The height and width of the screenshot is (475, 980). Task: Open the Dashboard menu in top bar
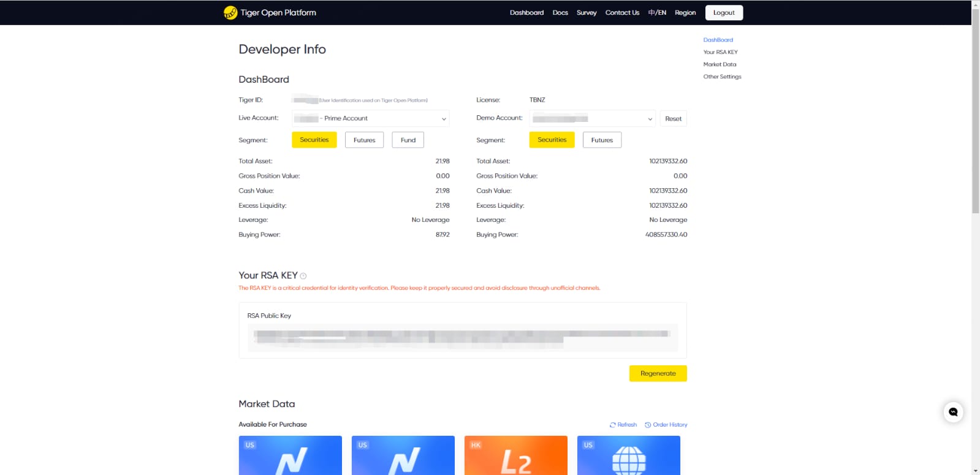[x=526, y=12]
